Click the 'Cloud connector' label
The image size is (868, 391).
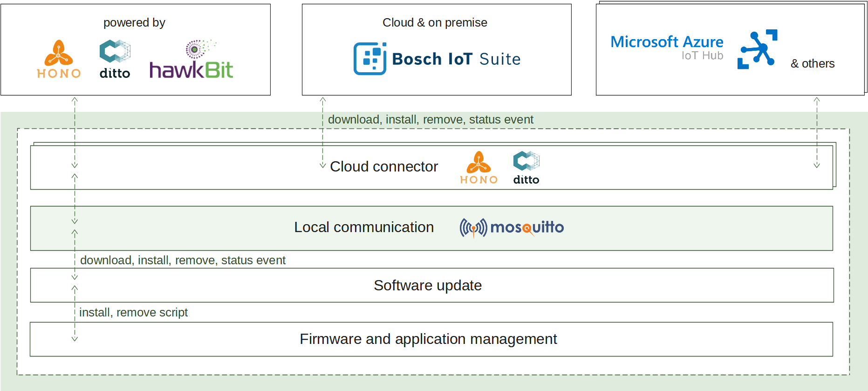(384, 166)
